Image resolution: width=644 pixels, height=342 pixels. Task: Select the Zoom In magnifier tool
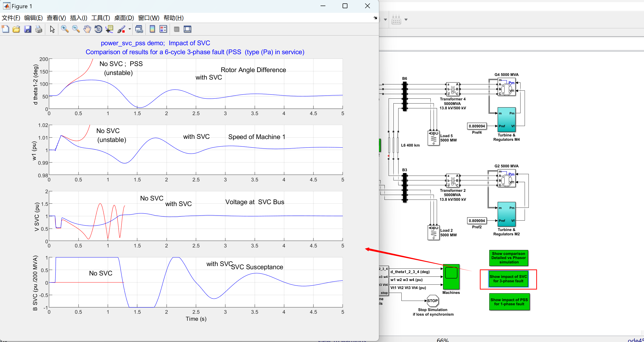65,29
